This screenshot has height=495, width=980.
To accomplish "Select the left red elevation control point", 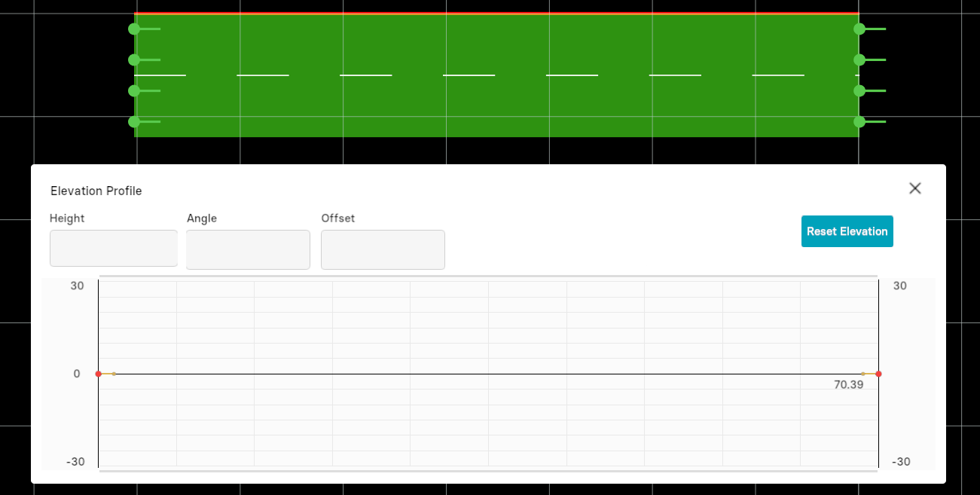I will (99, 374).
